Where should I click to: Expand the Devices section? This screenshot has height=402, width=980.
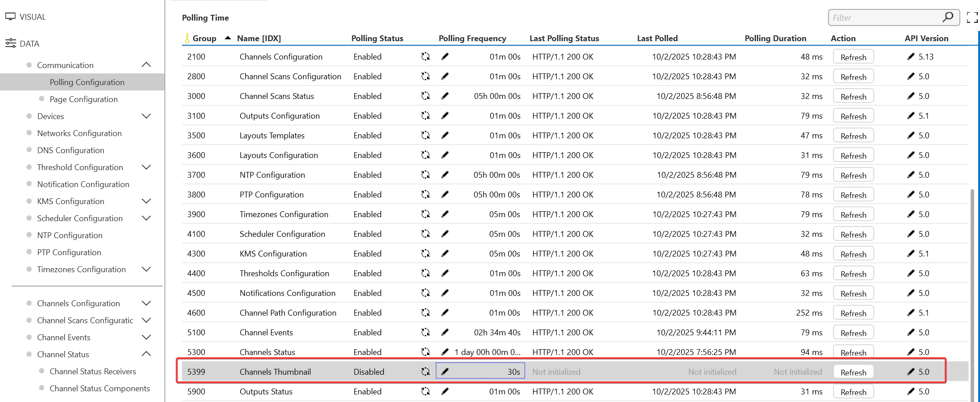click(x=146, y=116)
